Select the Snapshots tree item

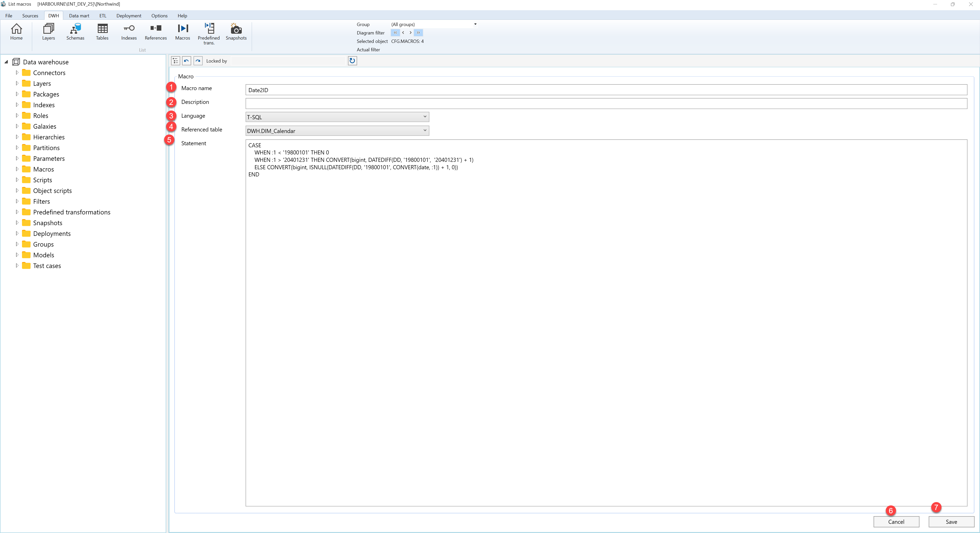point(47,223)
